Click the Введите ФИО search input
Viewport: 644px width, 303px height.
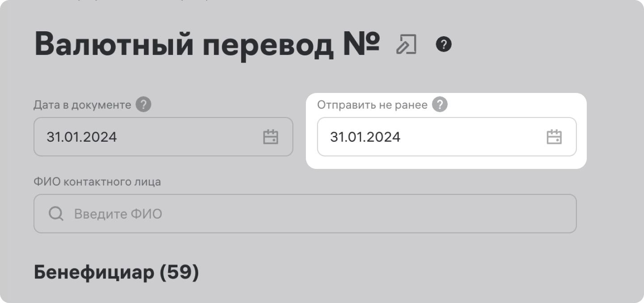[x=313, y=214]
